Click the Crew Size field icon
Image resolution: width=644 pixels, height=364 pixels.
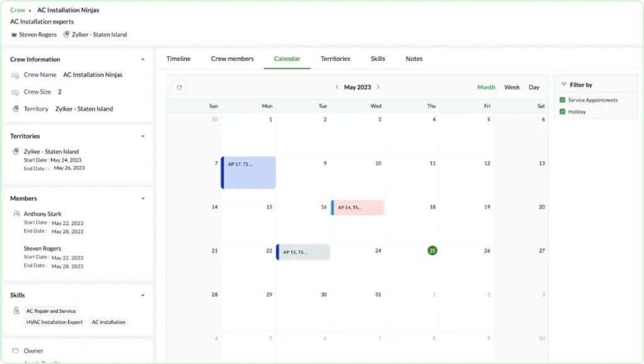15,92
